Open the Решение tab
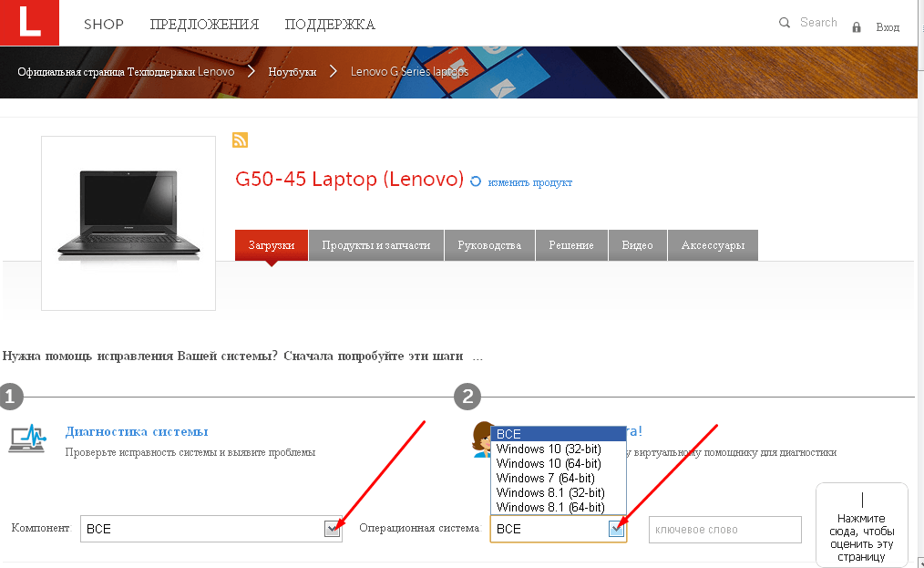The image size is (924, 568). pos(571,244)
